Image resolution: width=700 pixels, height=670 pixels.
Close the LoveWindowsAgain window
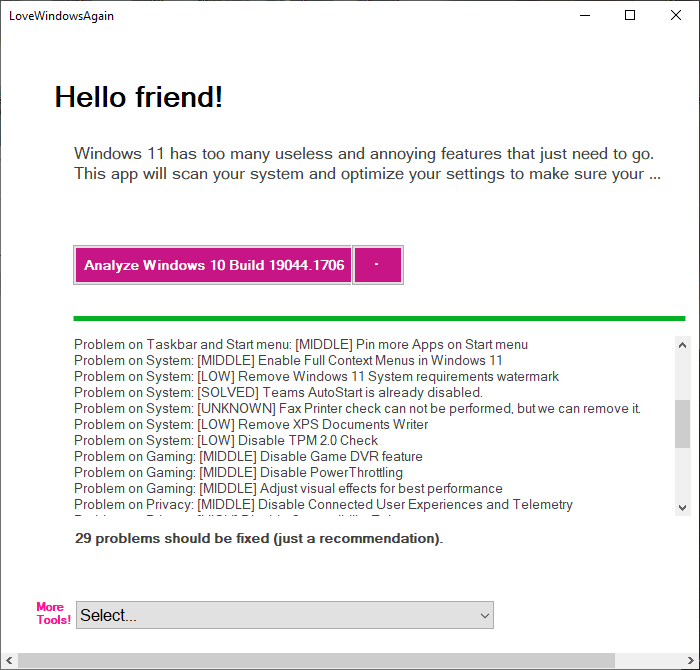(x=676, y=15)
